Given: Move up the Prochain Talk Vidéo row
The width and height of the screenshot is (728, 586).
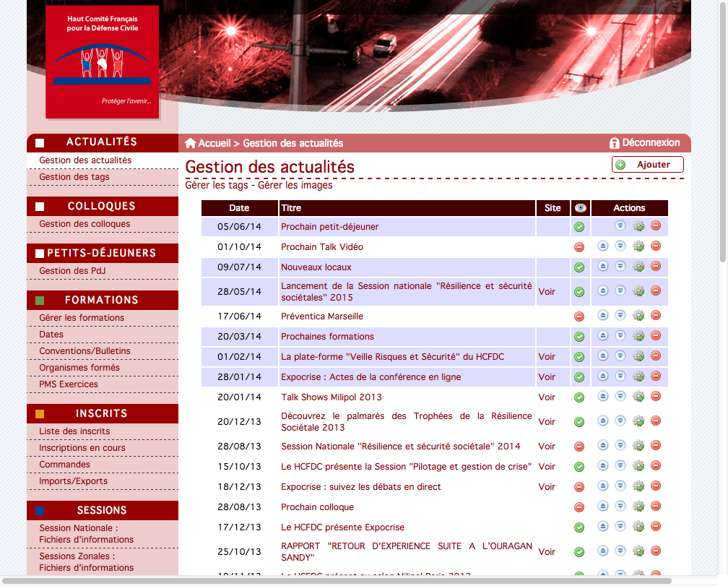Looking at the screenshot, I should [602, 246].
